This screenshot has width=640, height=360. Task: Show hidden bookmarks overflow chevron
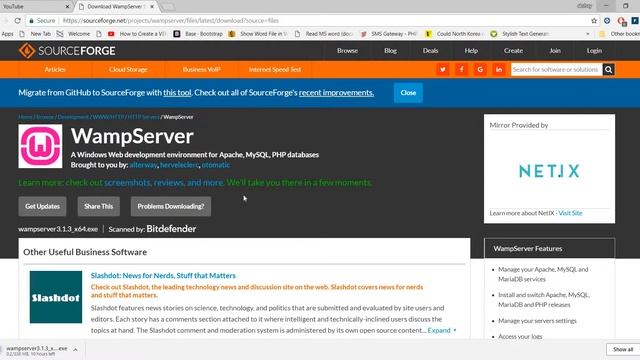coord(588,34)
